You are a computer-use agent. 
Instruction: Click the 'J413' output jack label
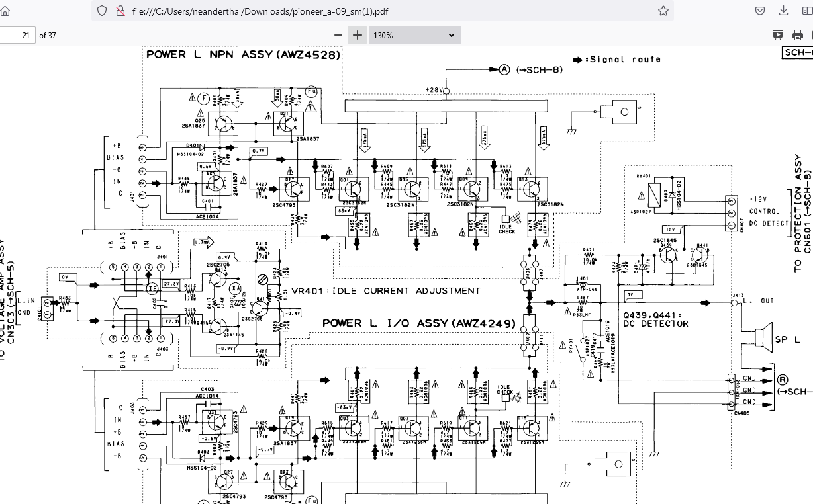pyautogui.click(x=738, y=296)
